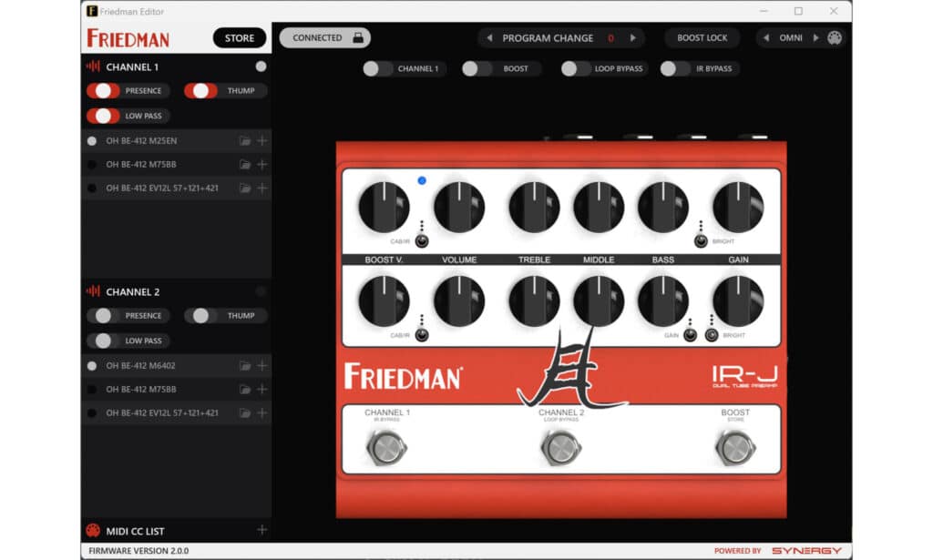The width and height of the screenshot is (933, 560).
Task: Open folder for Channel 1 EV12L 57+121+421
Action: pos(244,188)
